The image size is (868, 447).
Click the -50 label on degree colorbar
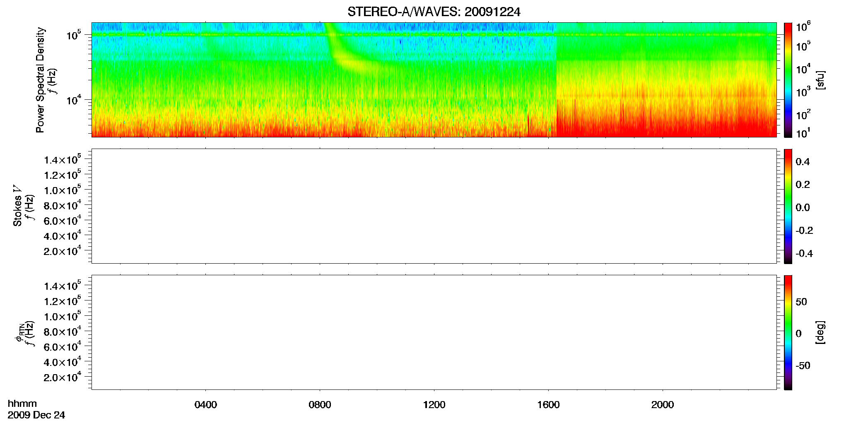803,365
